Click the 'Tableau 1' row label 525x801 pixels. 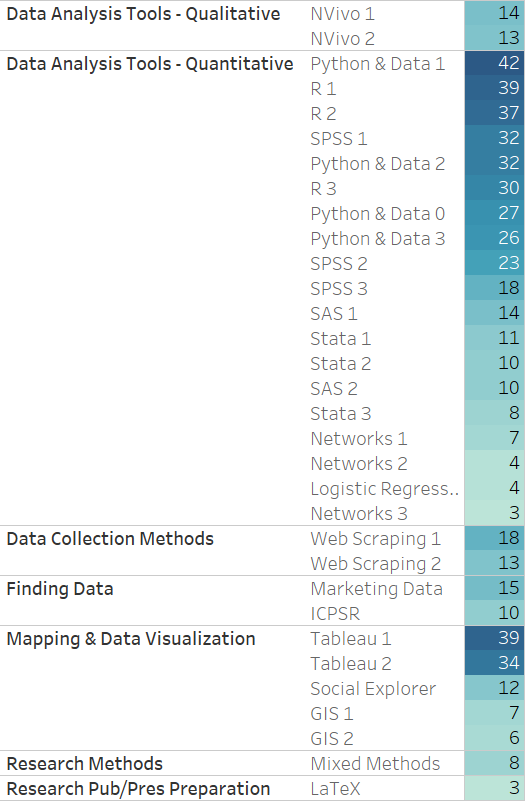point(351,640)
